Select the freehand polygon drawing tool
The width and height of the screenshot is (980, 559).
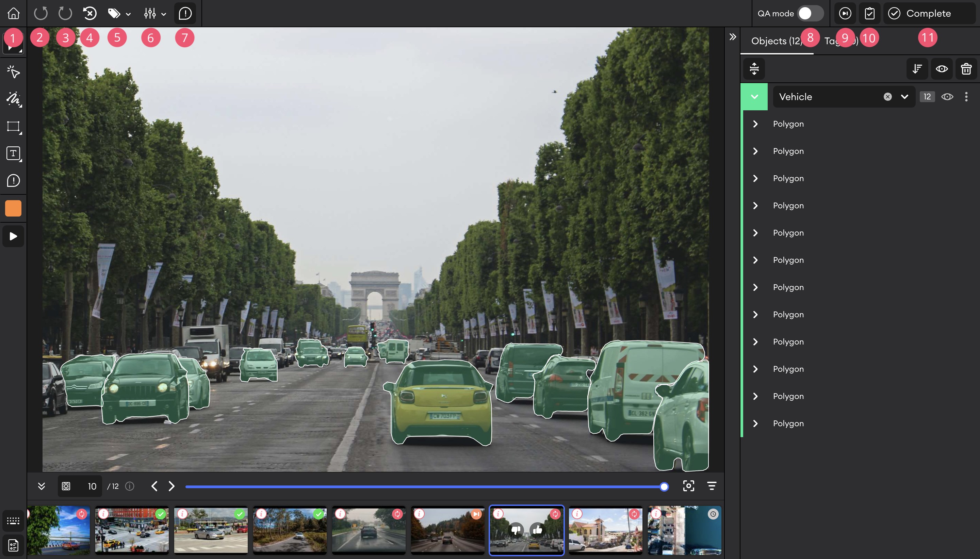(13, 99)
